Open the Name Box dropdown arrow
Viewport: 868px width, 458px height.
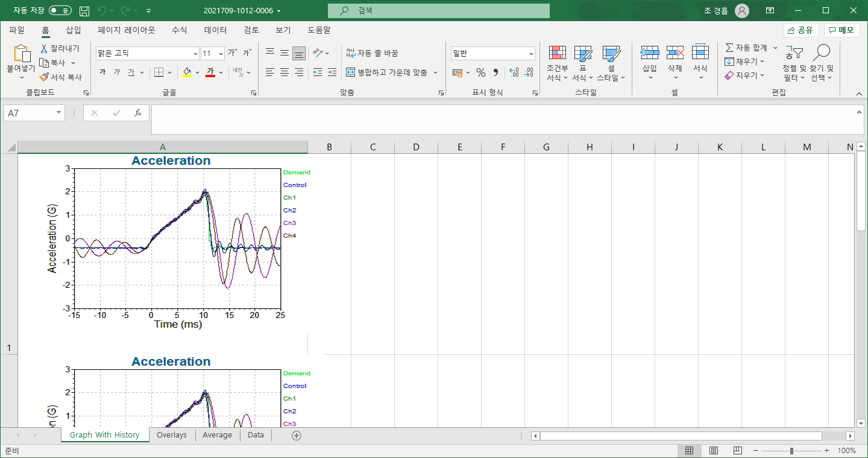click(x=58, y=113)
